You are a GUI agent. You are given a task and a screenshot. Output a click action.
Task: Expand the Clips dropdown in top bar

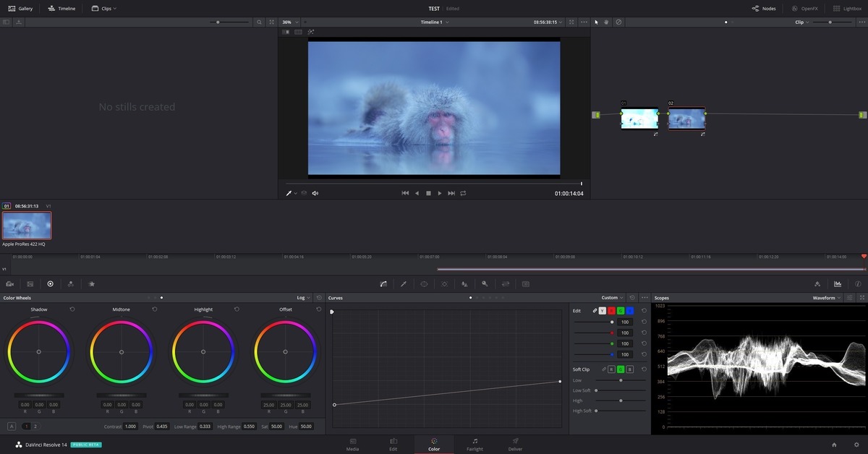tap(104, 9)
